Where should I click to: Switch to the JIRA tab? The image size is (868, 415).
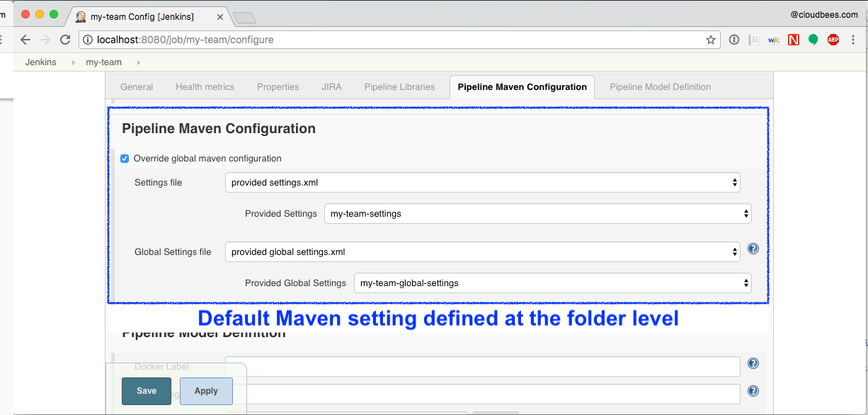click(331, 87)
